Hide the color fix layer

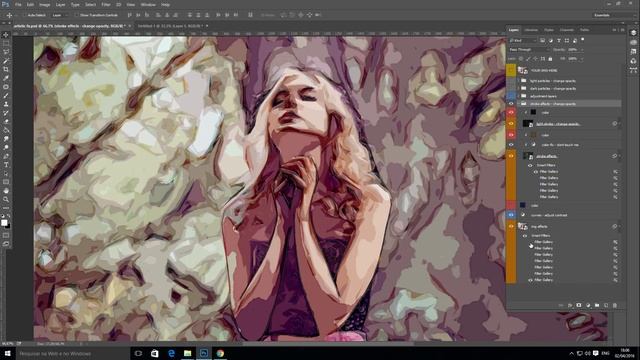(511, 145)
